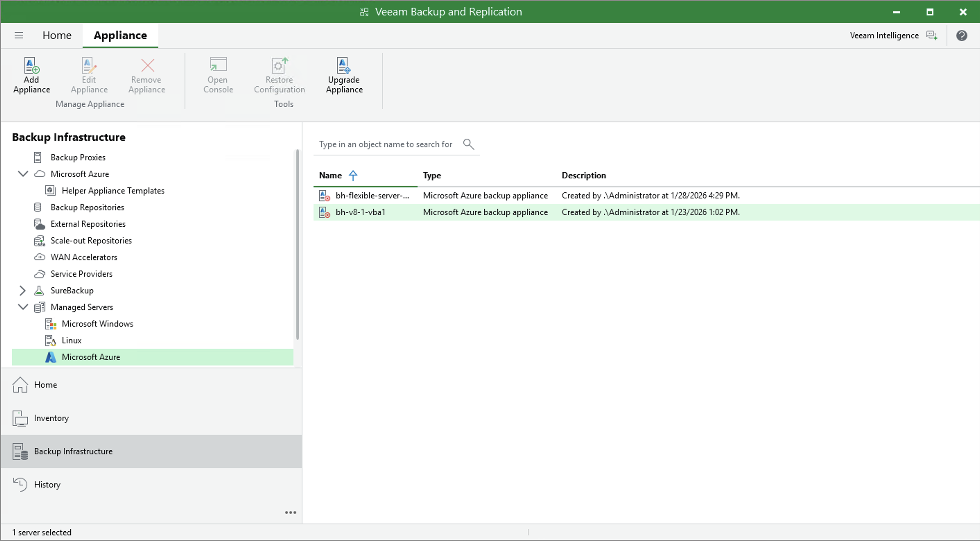Image resolution: width=980 pixels, height=541 pixels.
Task: Click the Service Providers icon
Action: coord(40,274)
